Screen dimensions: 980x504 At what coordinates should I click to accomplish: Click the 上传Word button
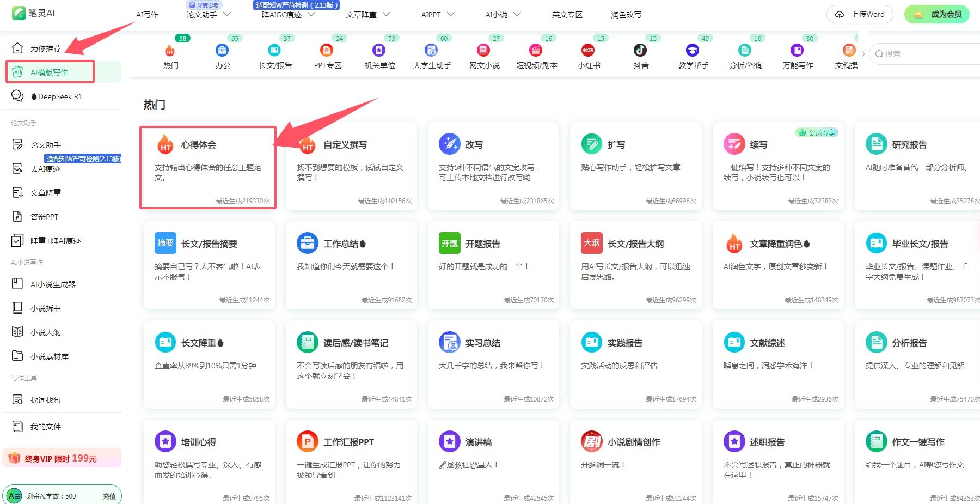click(x=860, y=14)
